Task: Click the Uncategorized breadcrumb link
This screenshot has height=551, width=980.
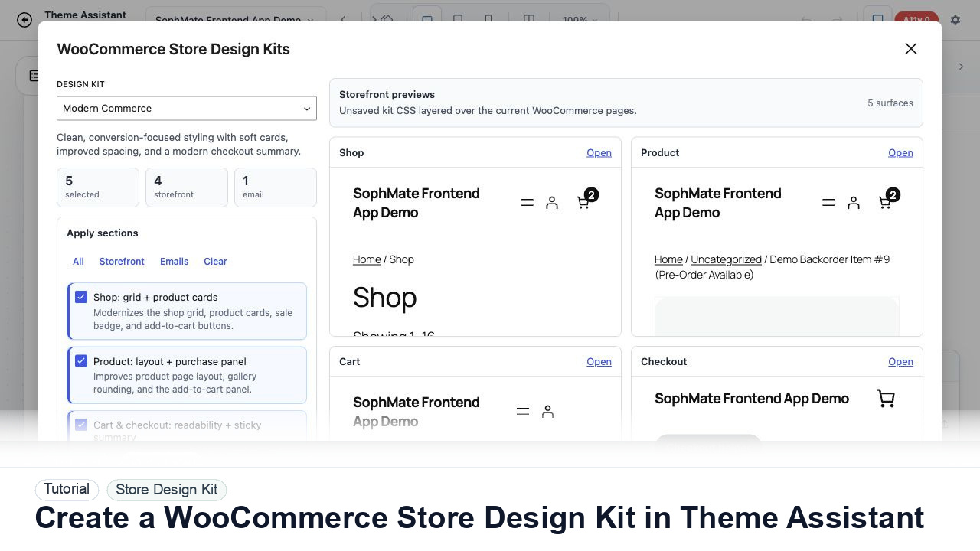Action: point(726,259)
